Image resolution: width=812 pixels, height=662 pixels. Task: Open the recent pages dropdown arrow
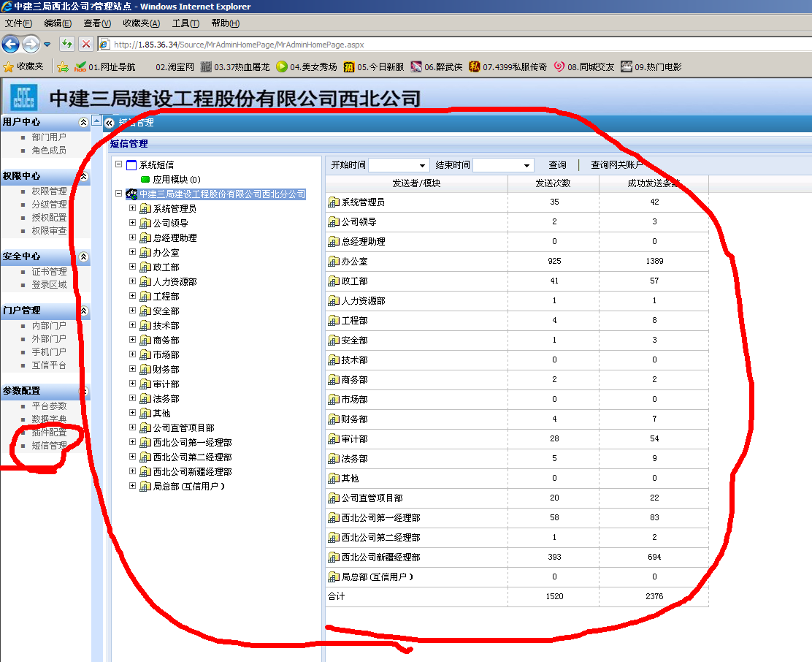tap(47, 45)
